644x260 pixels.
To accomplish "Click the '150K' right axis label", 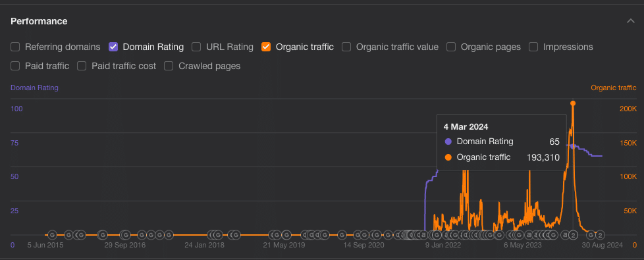I will [x=628, y=143].
